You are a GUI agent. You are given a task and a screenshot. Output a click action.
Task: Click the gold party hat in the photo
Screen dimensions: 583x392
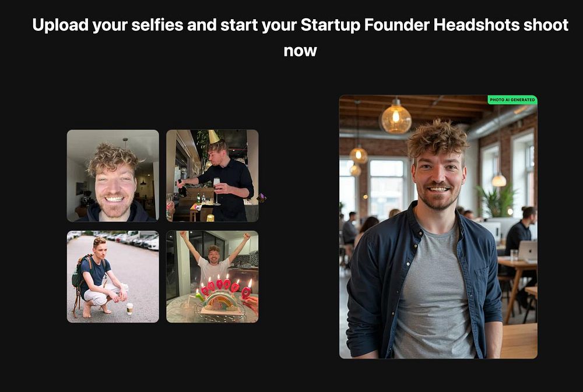point(213,137)
